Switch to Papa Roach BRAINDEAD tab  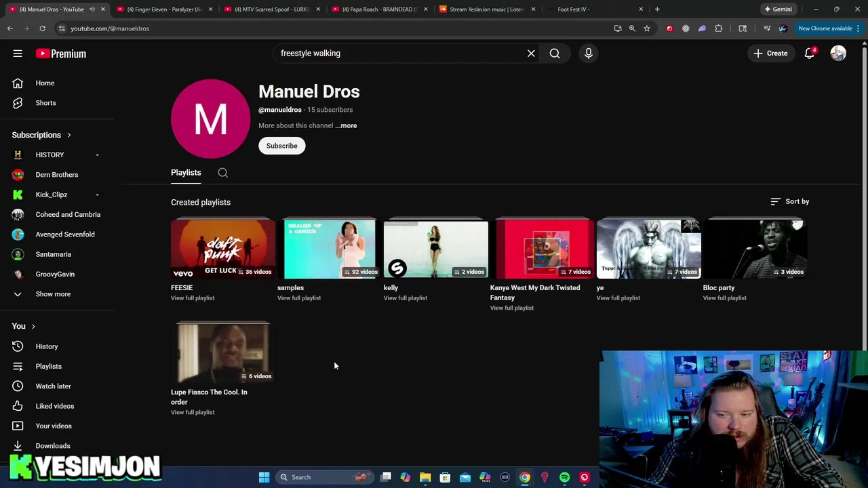[378, 9]
